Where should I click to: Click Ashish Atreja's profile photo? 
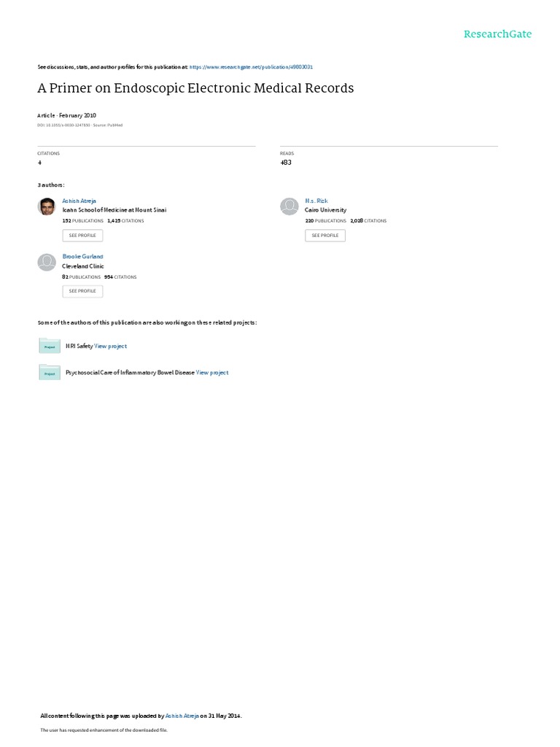[47, 206]
